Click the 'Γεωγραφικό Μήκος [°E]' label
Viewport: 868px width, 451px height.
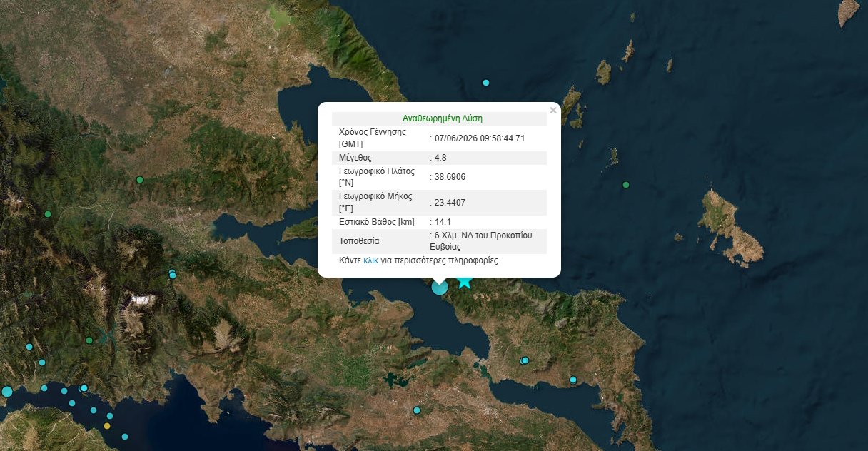[x=375, y=202]
